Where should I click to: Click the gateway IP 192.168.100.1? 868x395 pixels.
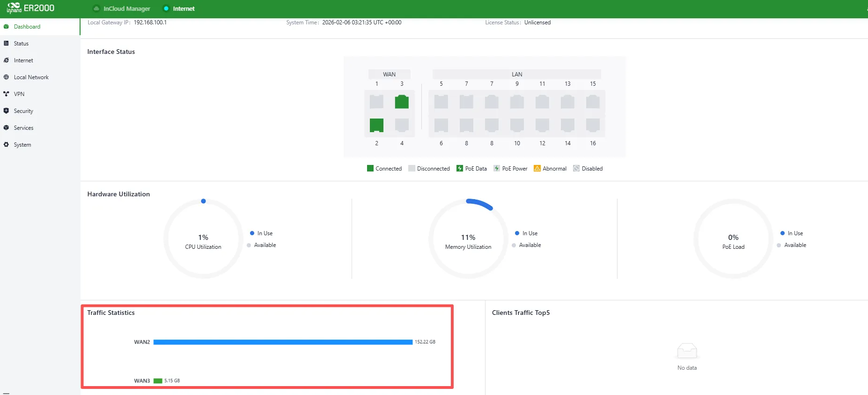150,22
